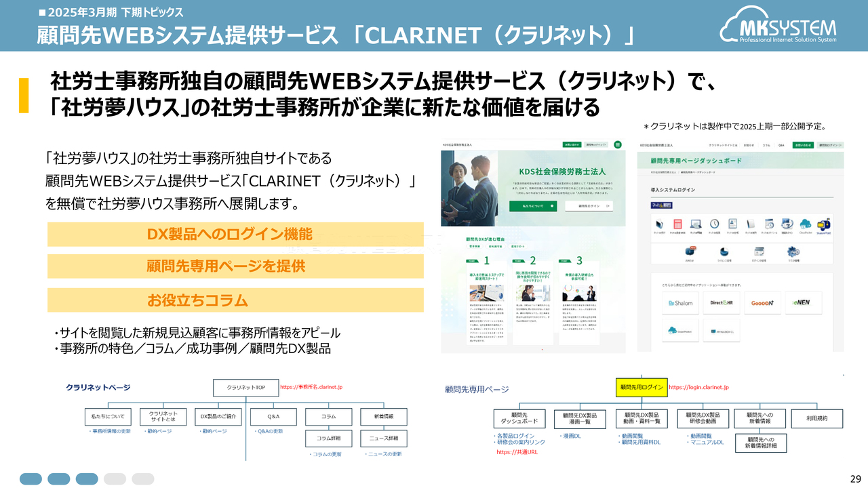Click the 私たちについて green button
The image size is (868, 488).
[x=533, y=205]
